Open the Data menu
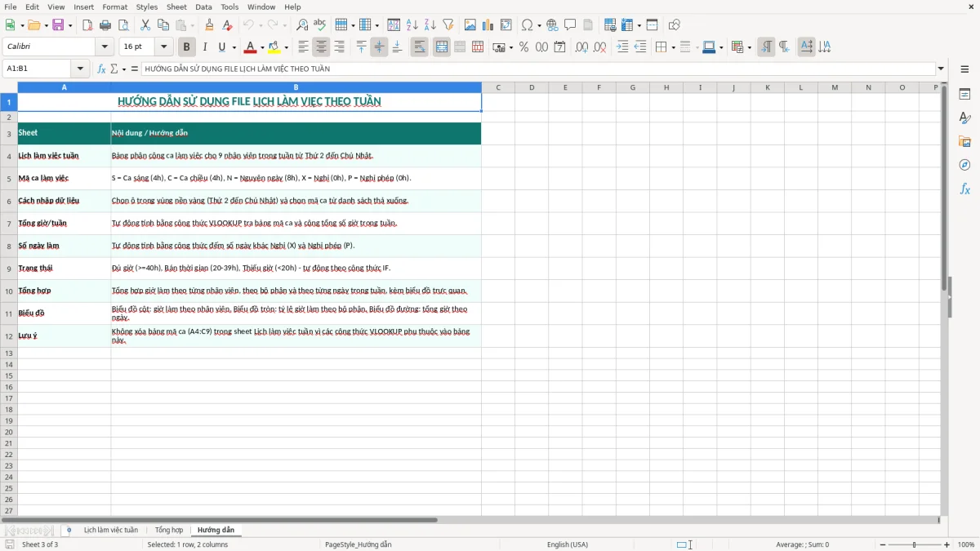980x551 pixels. 203,7
